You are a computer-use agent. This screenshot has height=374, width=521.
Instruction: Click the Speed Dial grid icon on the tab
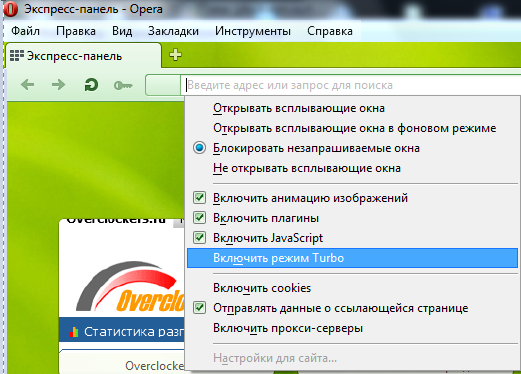coord(17,56)
